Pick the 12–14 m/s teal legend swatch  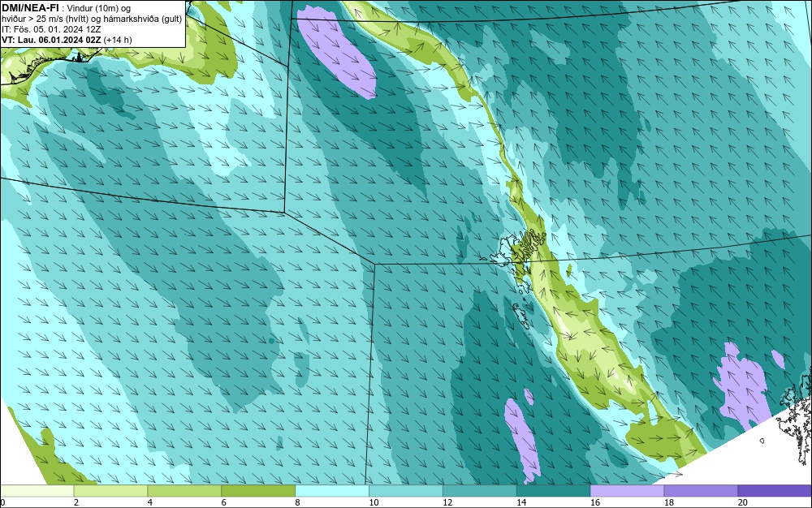tap(480, 490)
